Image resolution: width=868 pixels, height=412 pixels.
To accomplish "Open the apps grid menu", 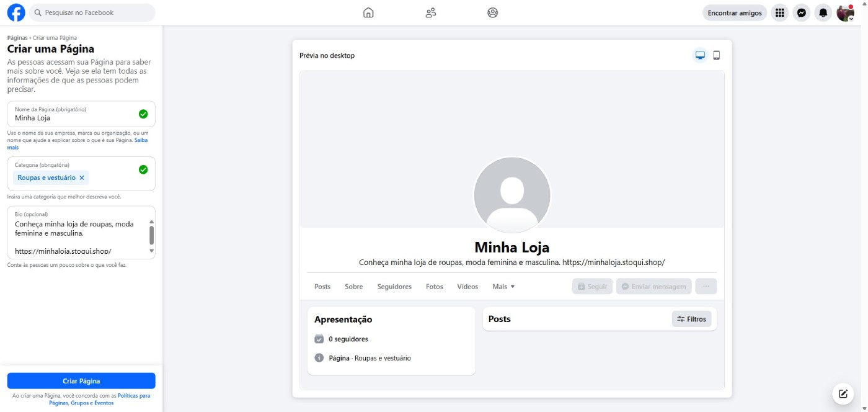I will coord(779,12).
